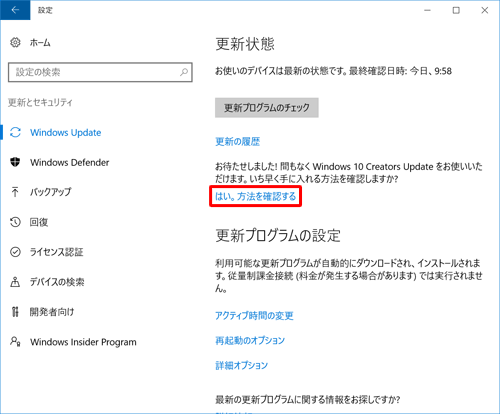Select Windows Update in sidebar
Screen dimensions: 500x414
coord(66,133)
